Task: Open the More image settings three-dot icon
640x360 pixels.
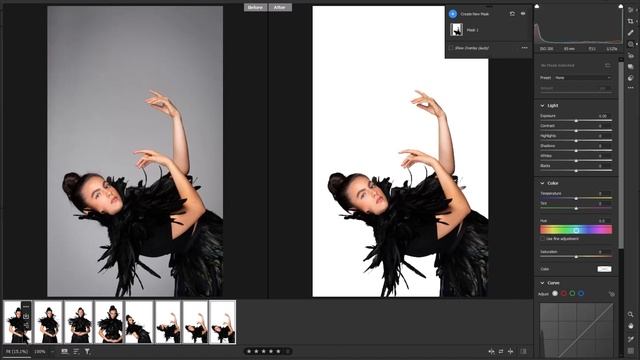Action: click(x=631, y=88)
